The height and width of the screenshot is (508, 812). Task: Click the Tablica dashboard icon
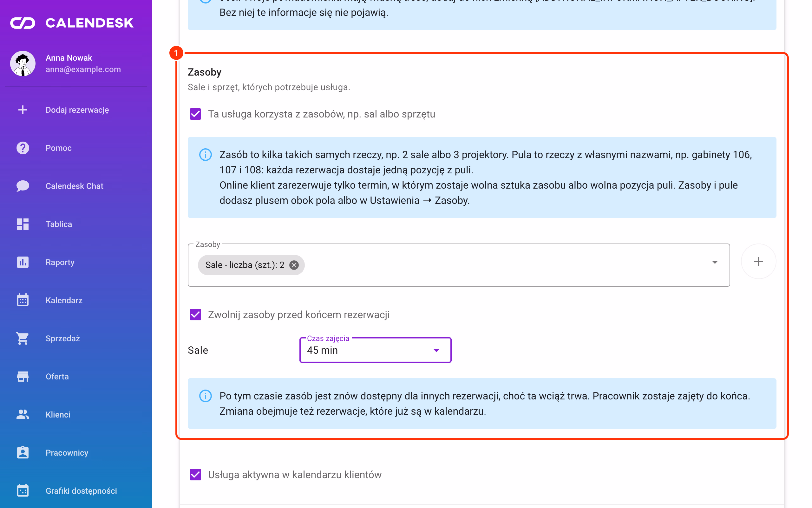point(23,224)
